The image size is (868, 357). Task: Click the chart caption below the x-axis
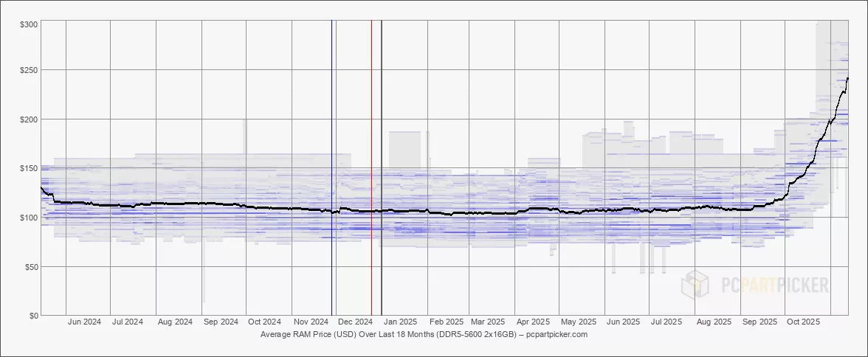(x=424, y=334)
